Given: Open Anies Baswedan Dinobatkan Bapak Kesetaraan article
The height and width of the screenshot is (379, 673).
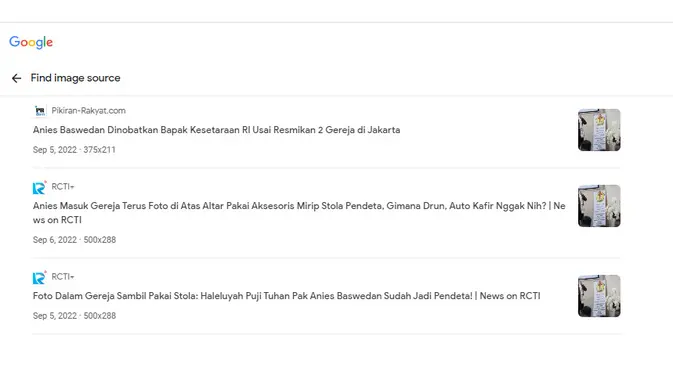Looking at the screenshot, I should pyautogui.click(x=216, y=130).
